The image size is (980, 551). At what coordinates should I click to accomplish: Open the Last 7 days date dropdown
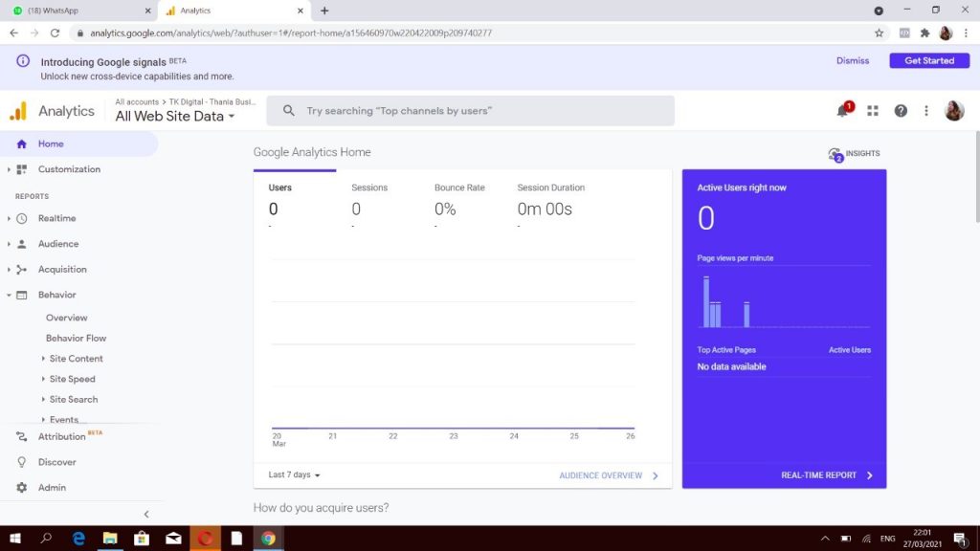click(x=294, y=475)
